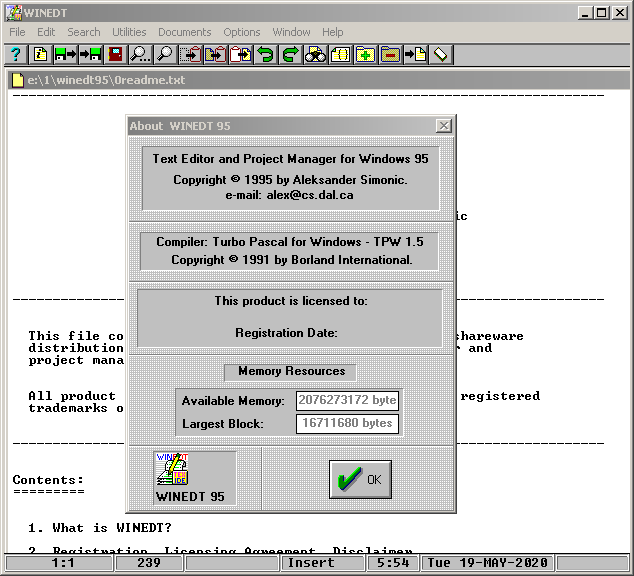
Task: Click the 'Available Memory:' label
Action: point(233,401)
